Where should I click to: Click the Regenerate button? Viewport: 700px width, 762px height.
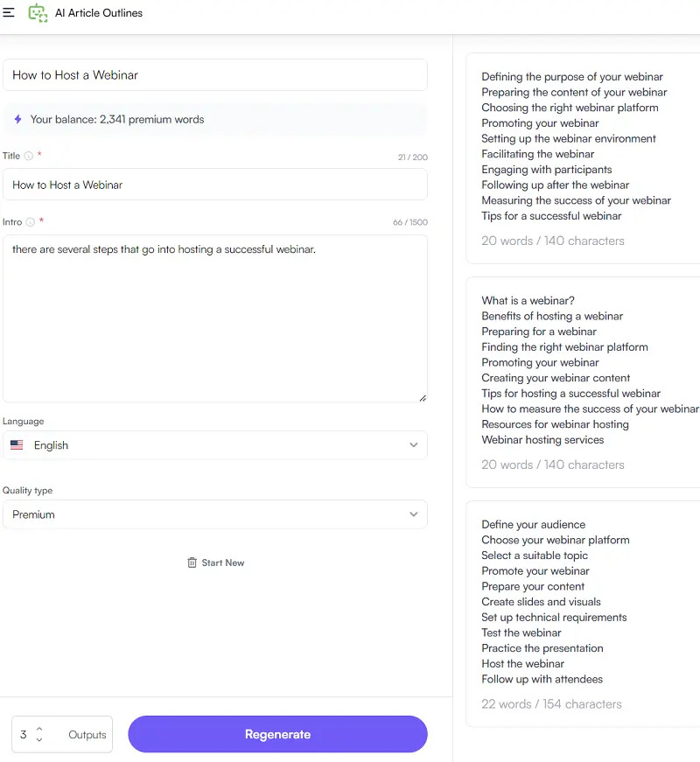277,734
